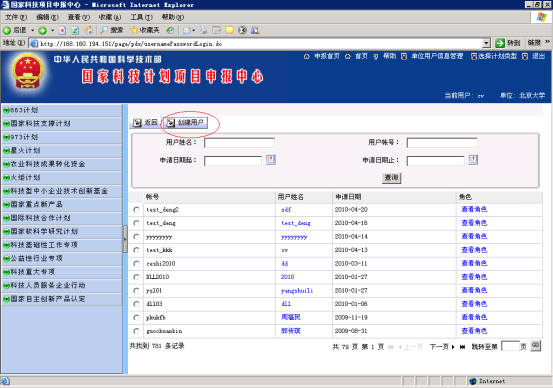Open the Favorites (收藏夹) star
The width and height of the screenshot is (553, 388).
[145, 30]
